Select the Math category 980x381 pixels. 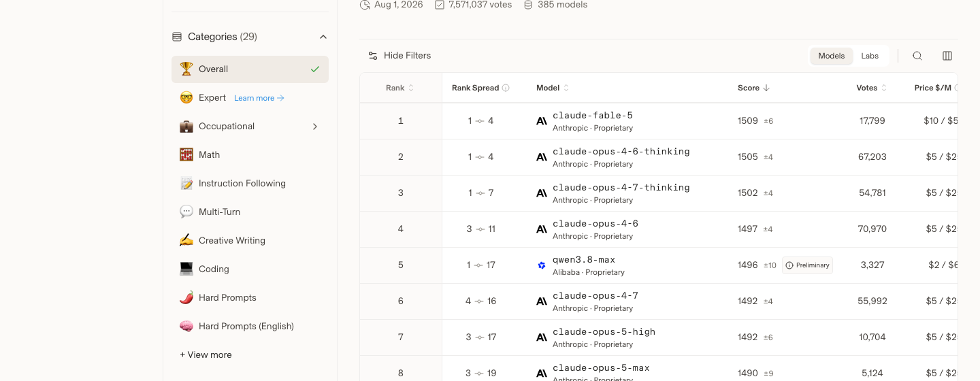pyautogui.click(x=250, y=155)
